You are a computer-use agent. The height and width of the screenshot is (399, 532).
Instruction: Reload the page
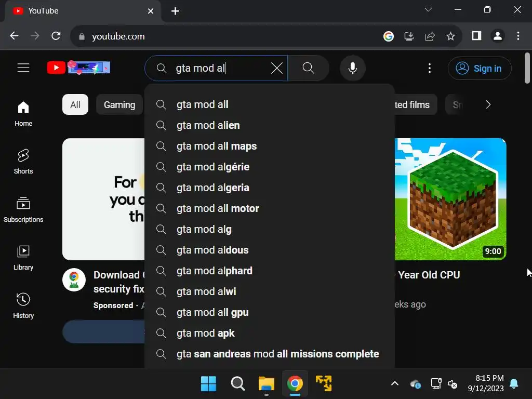point(56,36)
